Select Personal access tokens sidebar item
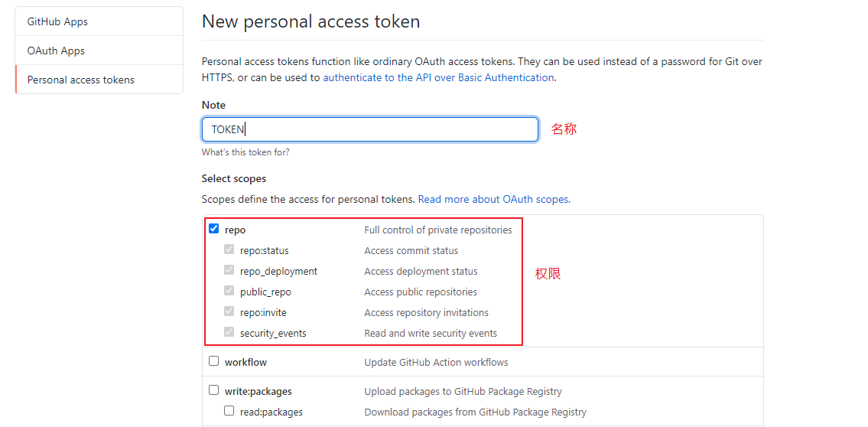 pyautogui.click(x=99, y=80)
